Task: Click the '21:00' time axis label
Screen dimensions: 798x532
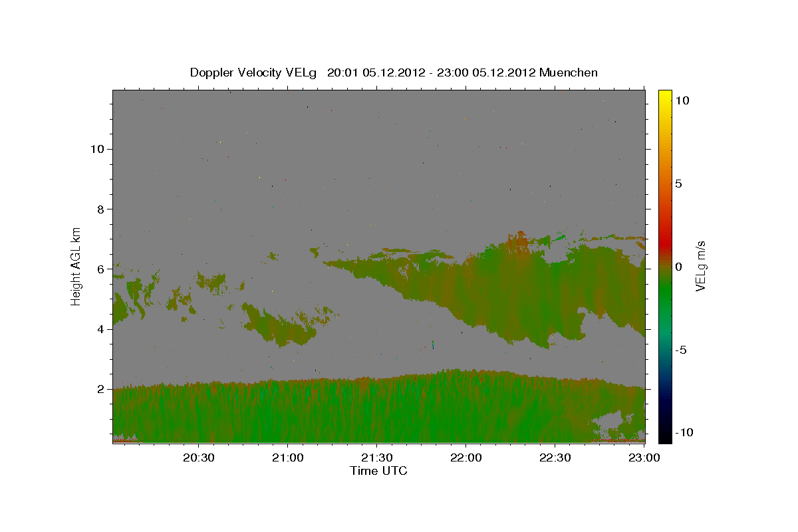Action: (x=287, y=458)
